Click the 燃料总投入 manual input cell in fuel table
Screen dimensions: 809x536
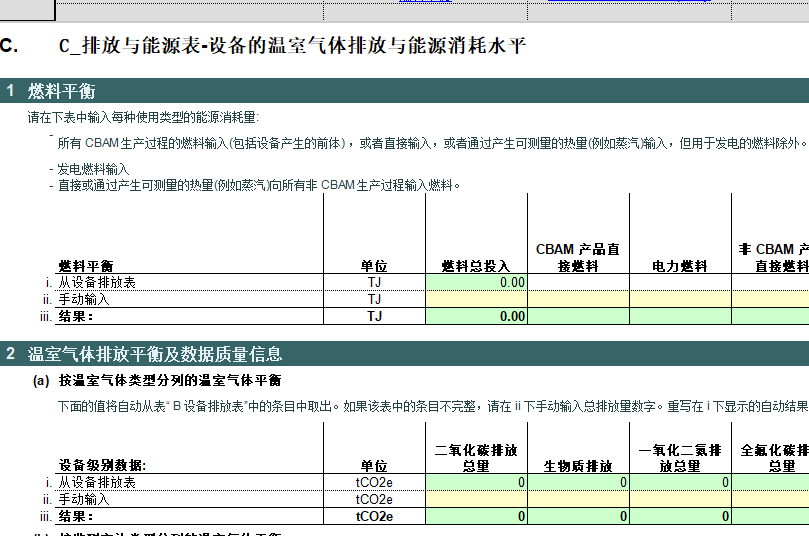(476, 299)
